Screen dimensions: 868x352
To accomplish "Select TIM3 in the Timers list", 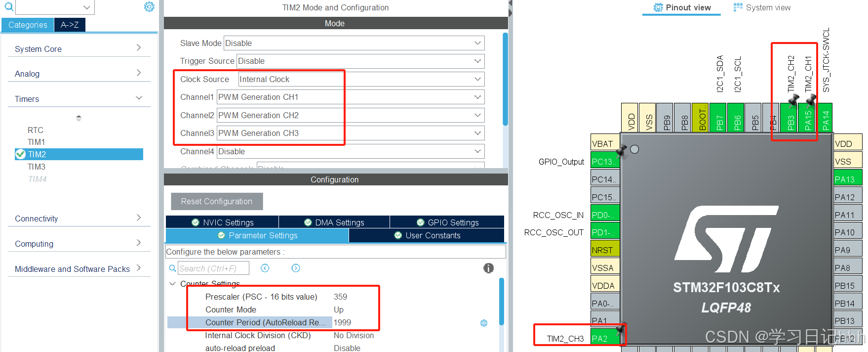I will pos(37,167).
